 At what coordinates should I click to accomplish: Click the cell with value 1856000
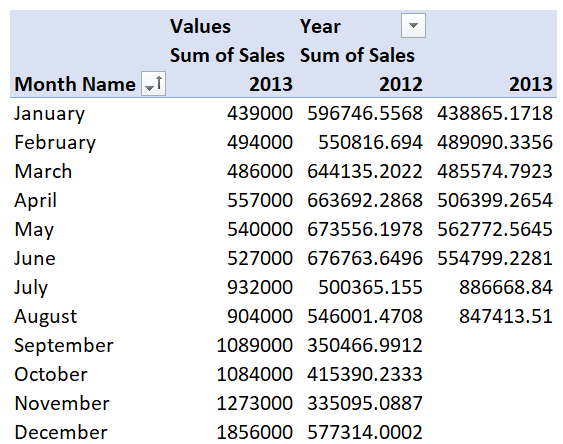click(255, 433)
